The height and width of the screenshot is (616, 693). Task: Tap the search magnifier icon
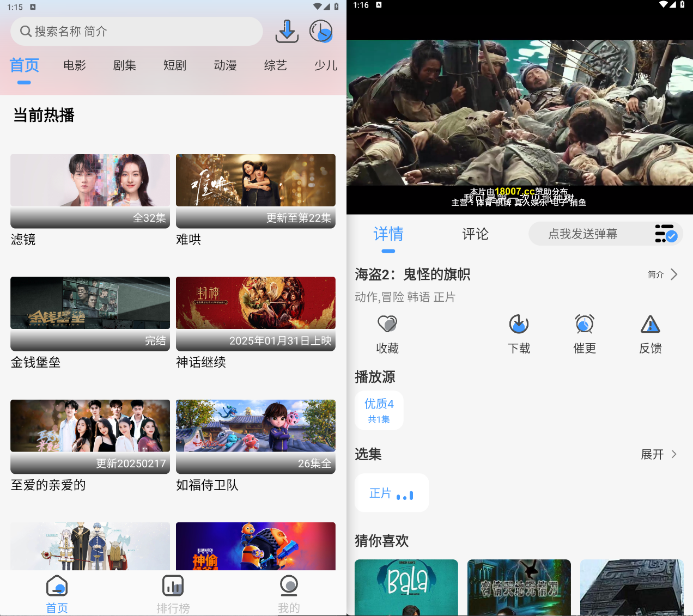pos(26,32)
